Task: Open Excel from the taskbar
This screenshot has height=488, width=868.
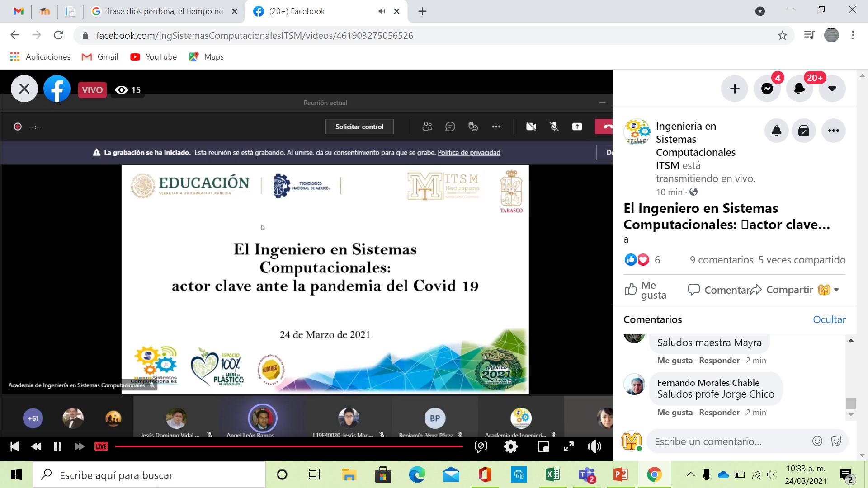Action: [552, 475]
